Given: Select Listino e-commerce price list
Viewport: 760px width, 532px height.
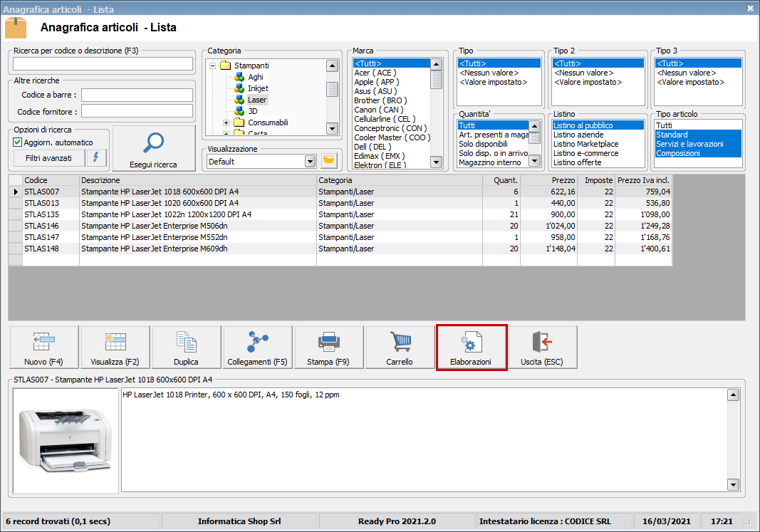Looking at the screenshot, I should click(x=598, y=153).
